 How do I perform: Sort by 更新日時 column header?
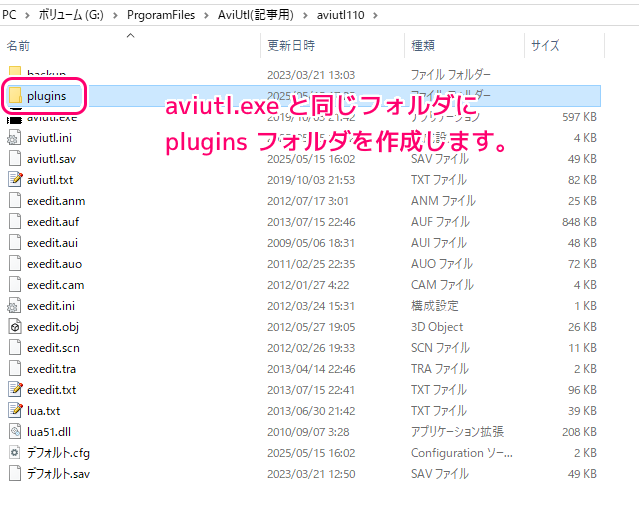coord(291,45)
